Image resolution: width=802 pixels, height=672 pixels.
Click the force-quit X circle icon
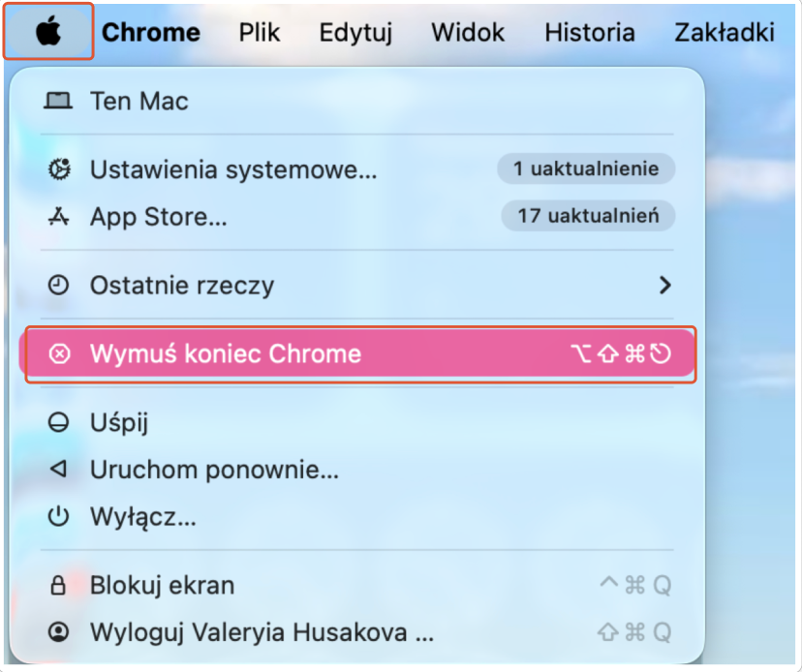point(59,353)
